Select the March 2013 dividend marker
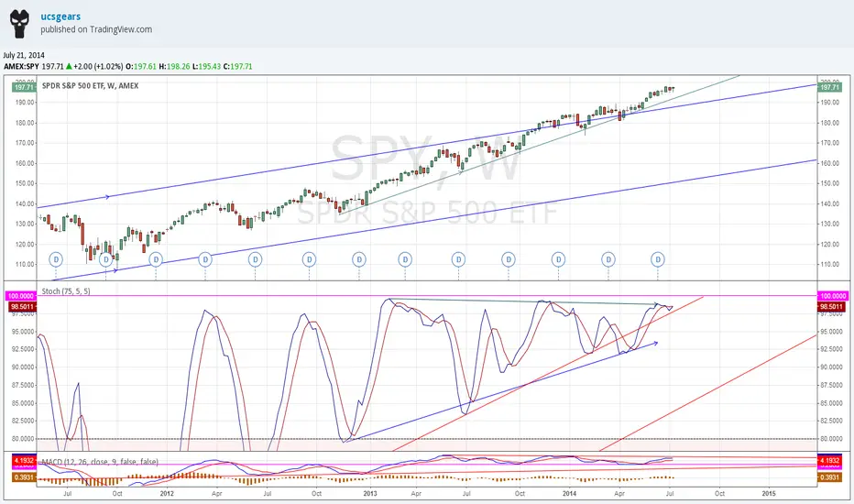This screenshot has height=504, width=854. pos(405,260)
